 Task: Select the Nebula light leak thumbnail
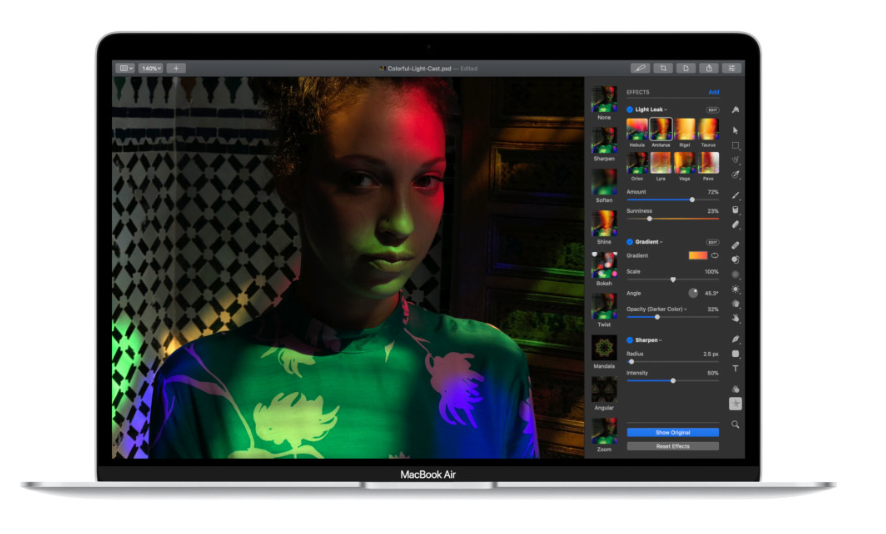(x=637, y=129)
